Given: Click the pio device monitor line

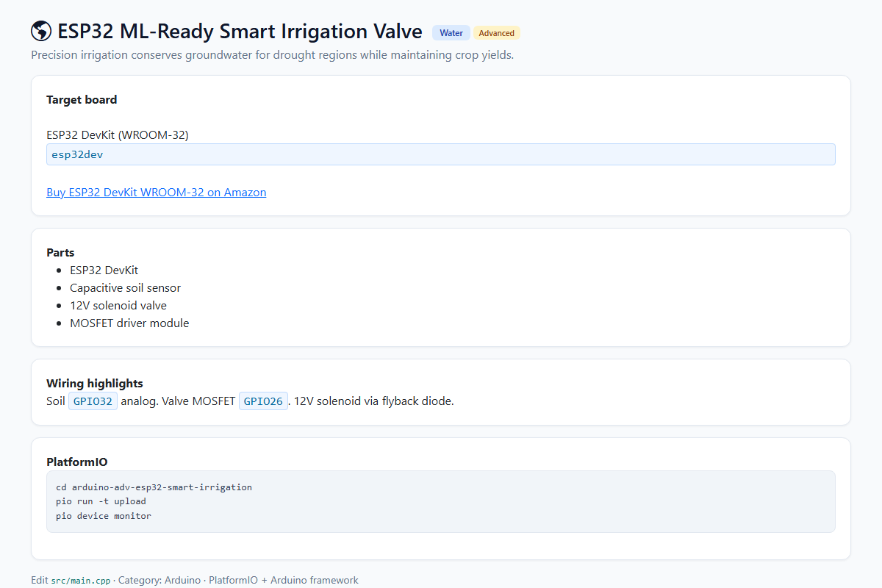Looking at the screenshot, I should [x=104, y=516].
